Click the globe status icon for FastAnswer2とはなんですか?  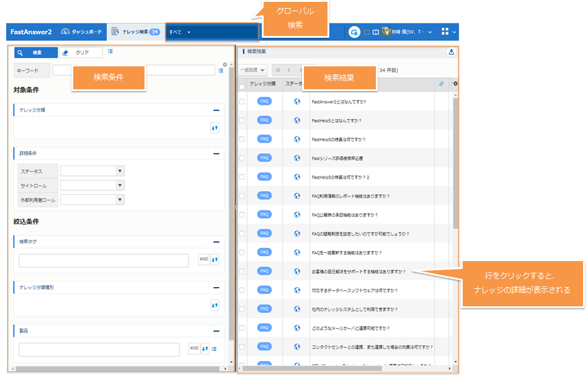[296, 102]
